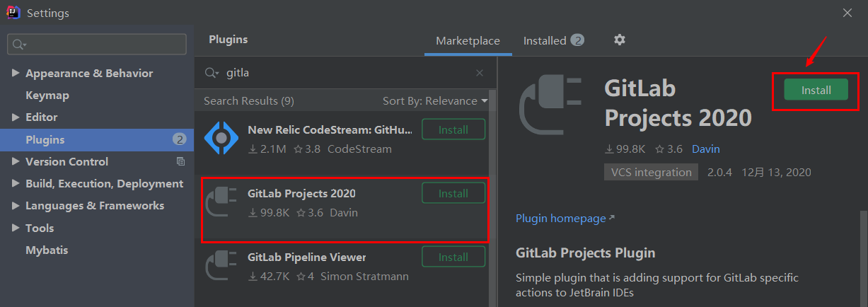Click the settings search magnifier icon

[x=19, y=45]
